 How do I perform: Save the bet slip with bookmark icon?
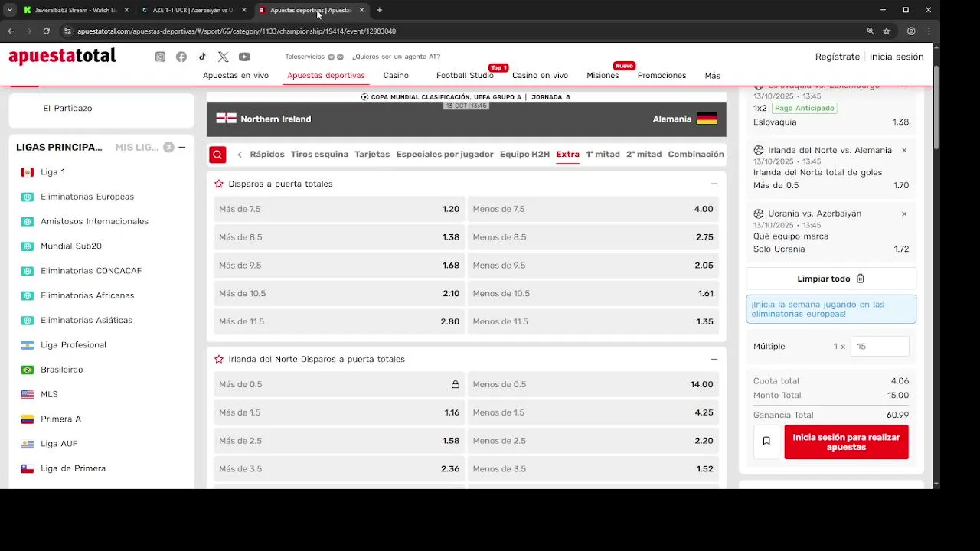766,442
